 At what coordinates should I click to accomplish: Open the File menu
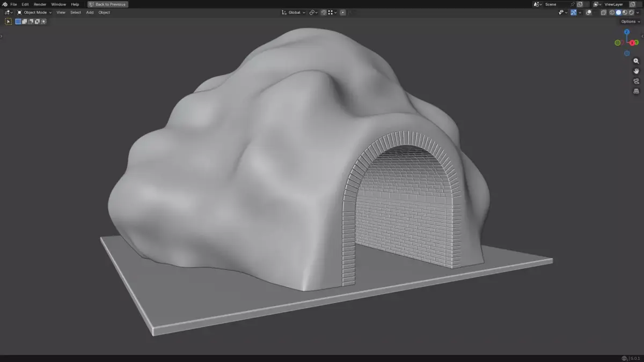point(13,4)
